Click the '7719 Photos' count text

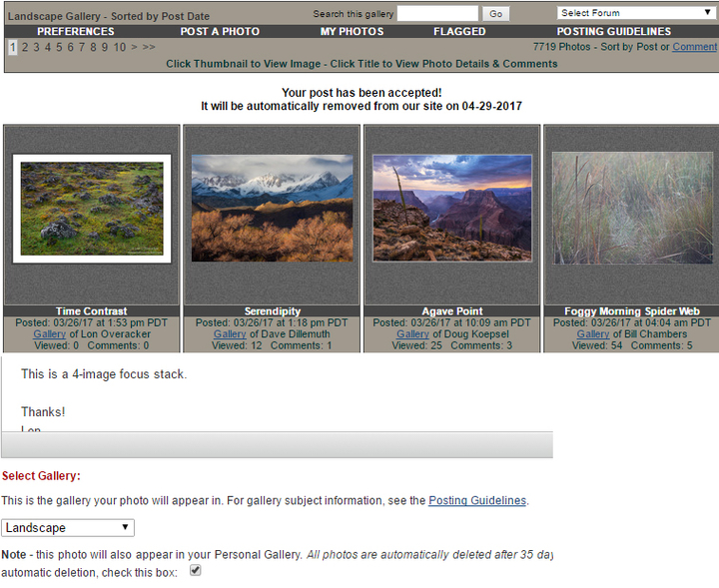[561, 47]
